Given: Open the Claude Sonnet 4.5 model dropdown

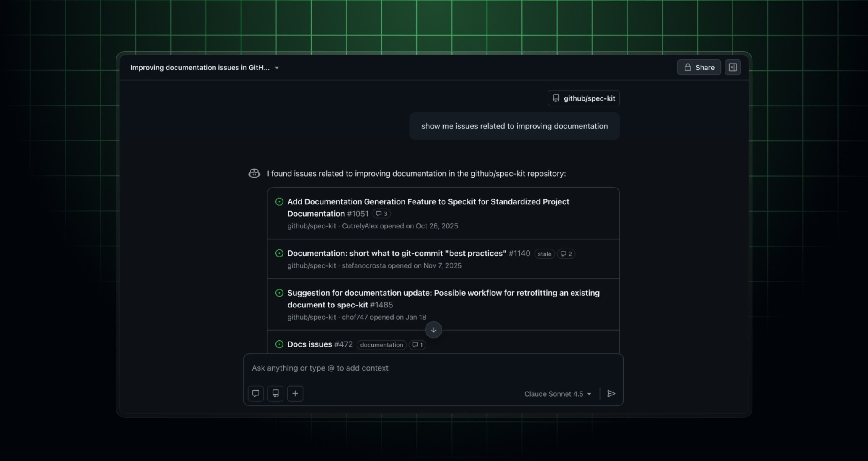Looking at the screenshot, I should [558, 394].
